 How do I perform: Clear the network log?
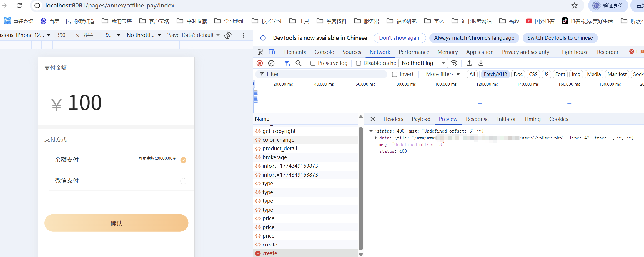(271, 63)
